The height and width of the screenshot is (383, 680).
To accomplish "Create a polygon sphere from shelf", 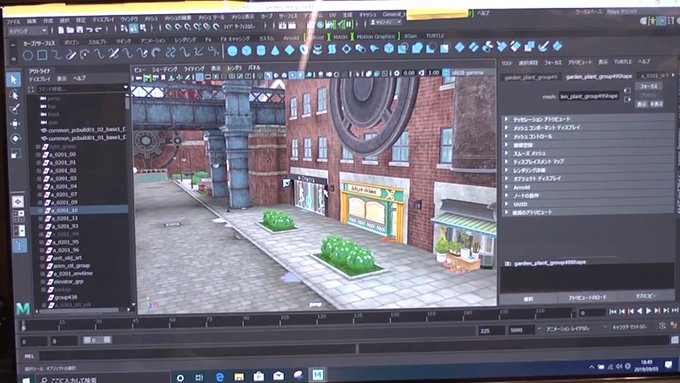I will (x=232, y=51).
